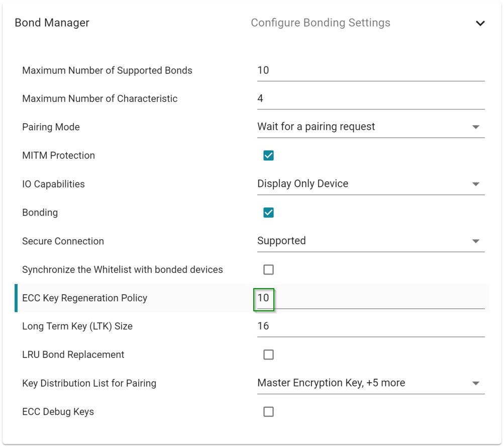The width and height of the screenshot is (504, 447).
Task: Open the IO Capabilities dropdown
Action: (475, 184)
